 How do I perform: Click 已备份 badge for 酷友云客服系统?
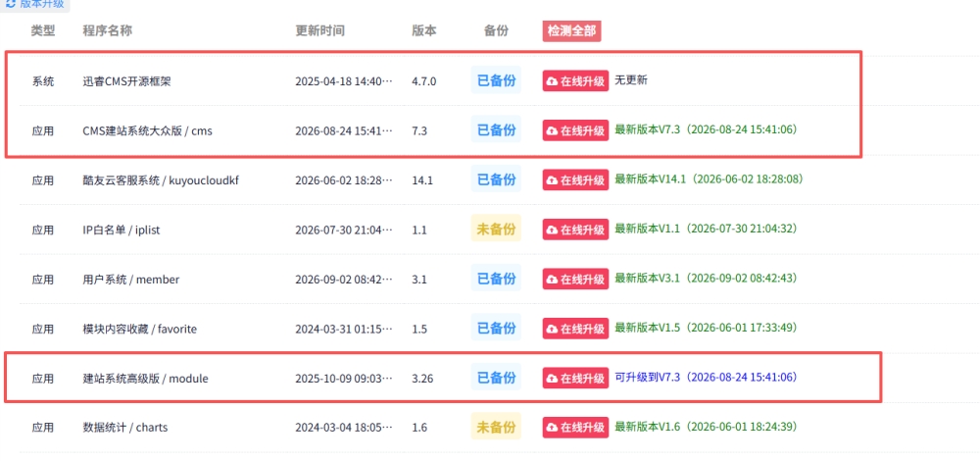[x=496, y=180]
